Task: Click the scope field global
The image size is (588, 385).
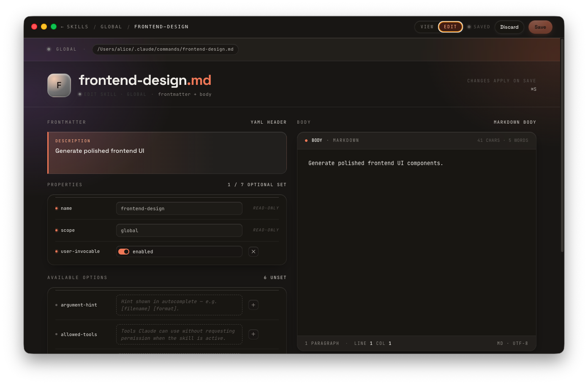Action: 179,230
